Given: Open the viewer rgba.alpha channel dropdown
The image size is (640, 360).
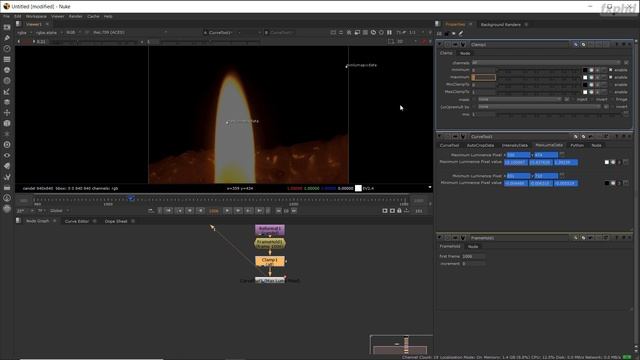Looking at the screenshot, I should coord(49,32).
